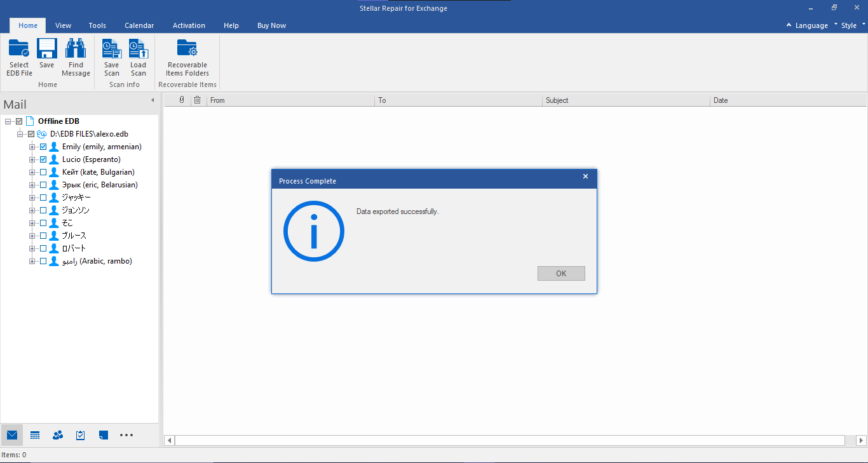Open the Tools ribbon tab
The image size is (868, 463).
97,25
